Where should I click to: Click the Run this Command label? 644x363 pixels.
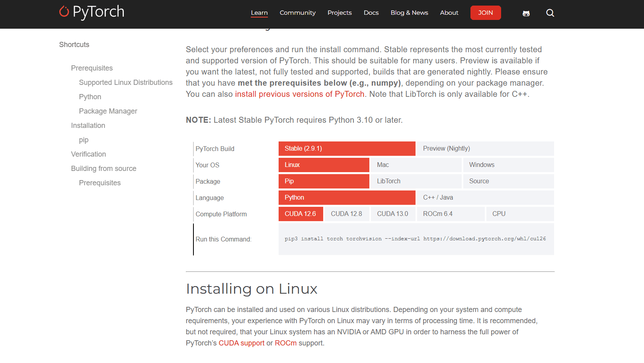(223, 239)
